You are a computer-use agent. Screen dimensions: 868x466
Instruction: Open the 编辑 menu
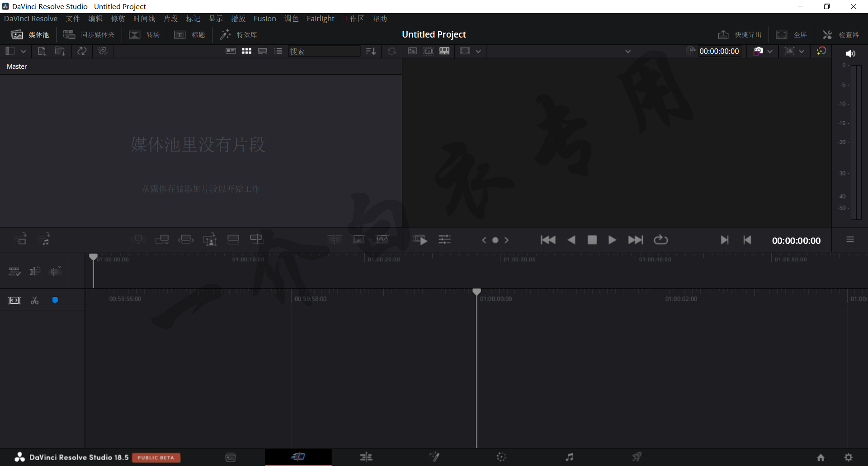pos(95,19)
